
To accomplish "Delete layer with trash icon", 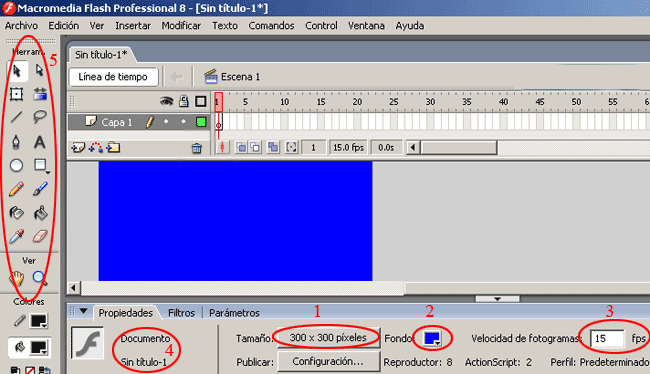I will [197, 148].
